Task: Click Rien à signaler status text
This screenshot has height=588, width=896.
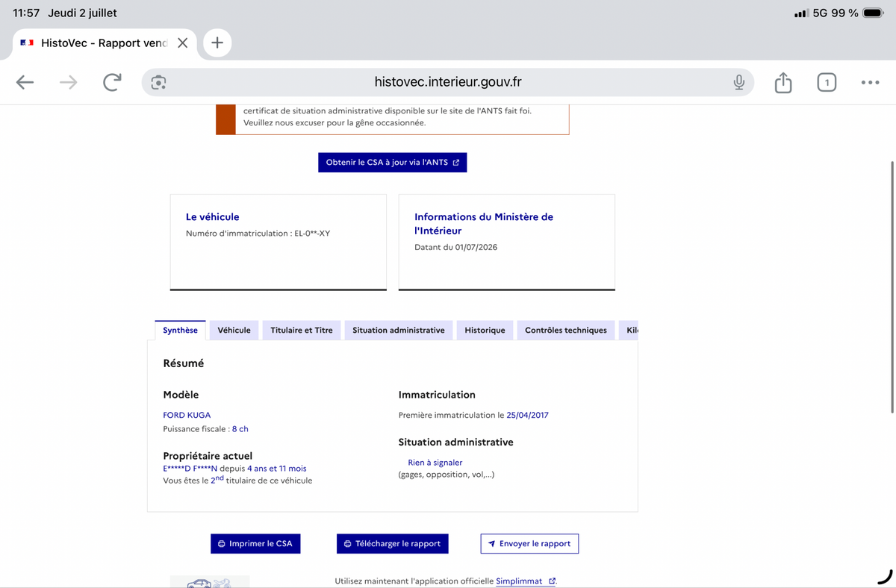Action: pos(435,463)
